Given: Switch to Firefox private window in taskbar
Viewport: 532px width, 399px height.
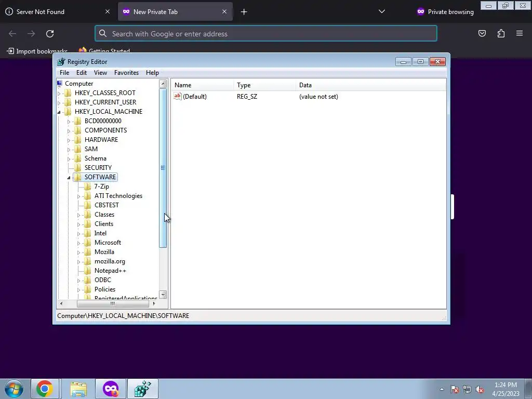Looking at the screenshot, I should (111, 389).
